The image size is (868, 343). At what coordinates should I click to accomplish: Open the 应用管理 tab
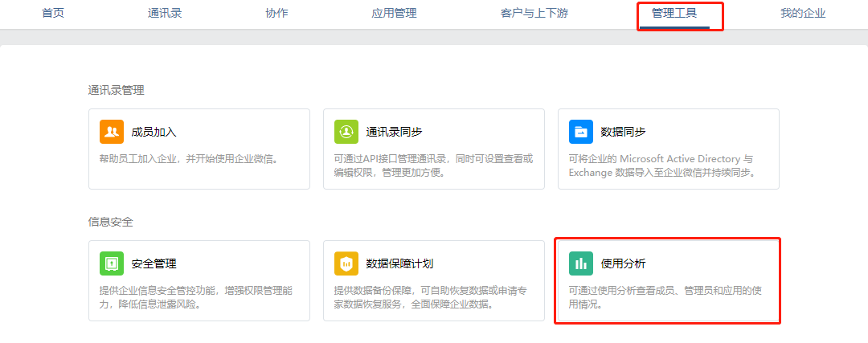[x=394, y=14]
